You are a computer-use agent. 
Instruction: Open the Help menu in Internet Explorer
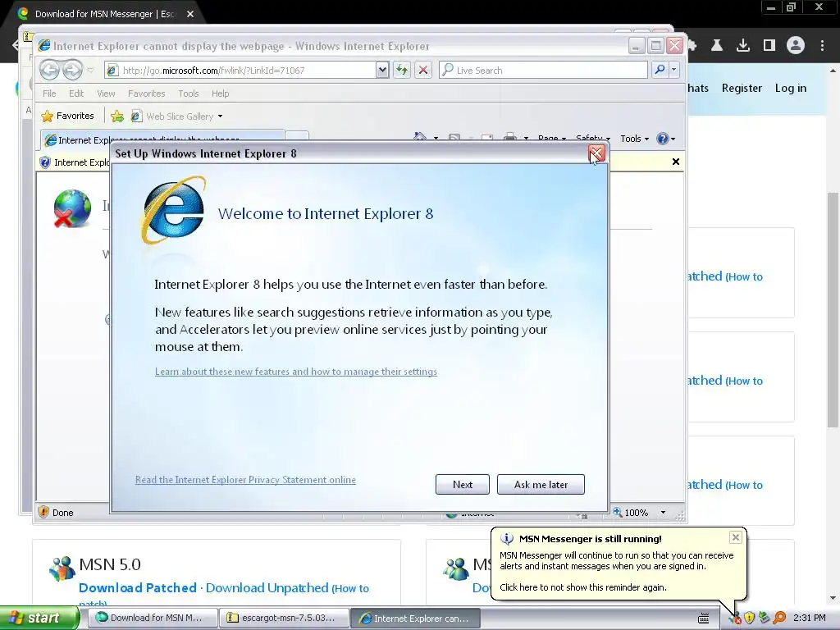click(220, 94)
